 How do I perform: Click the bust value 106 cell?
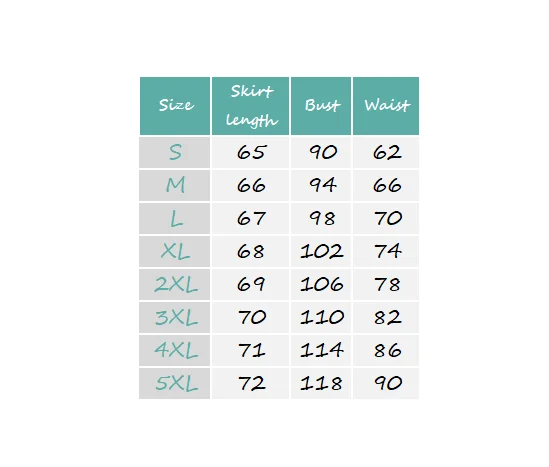(321, 284)
